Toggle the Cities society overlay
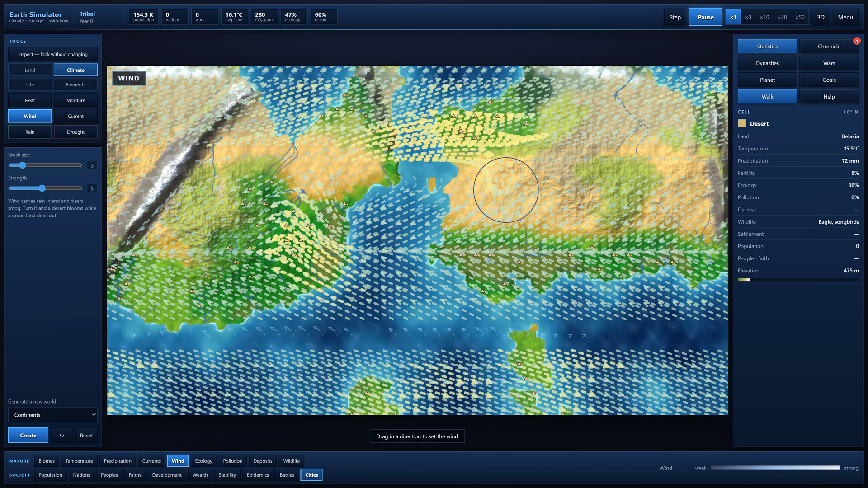 (311, 475)
